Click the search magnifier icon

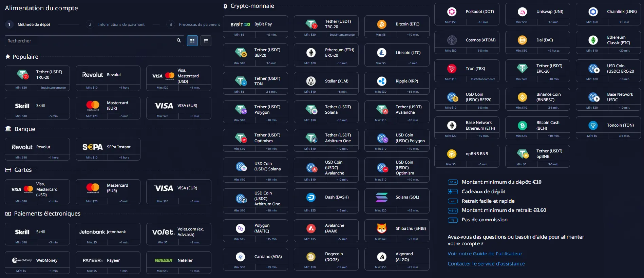click(x=179, y=41)
